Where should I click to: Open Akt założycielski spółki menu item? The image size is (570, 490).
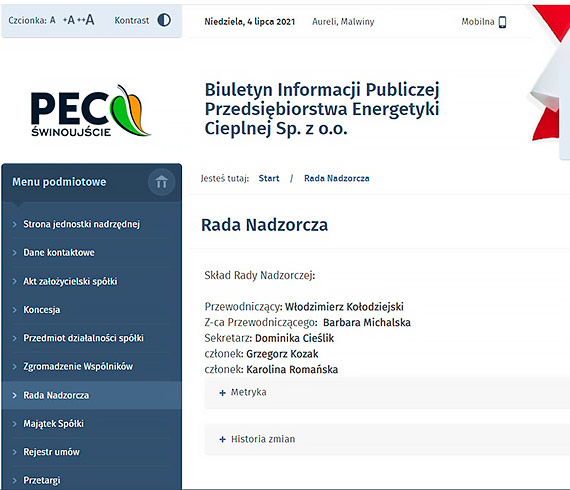70,281
